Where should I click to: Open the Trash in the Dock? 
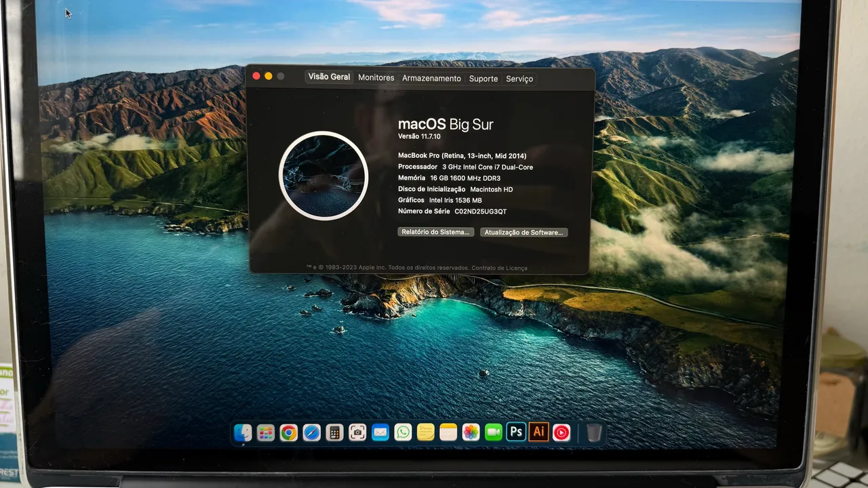point(594,432)
